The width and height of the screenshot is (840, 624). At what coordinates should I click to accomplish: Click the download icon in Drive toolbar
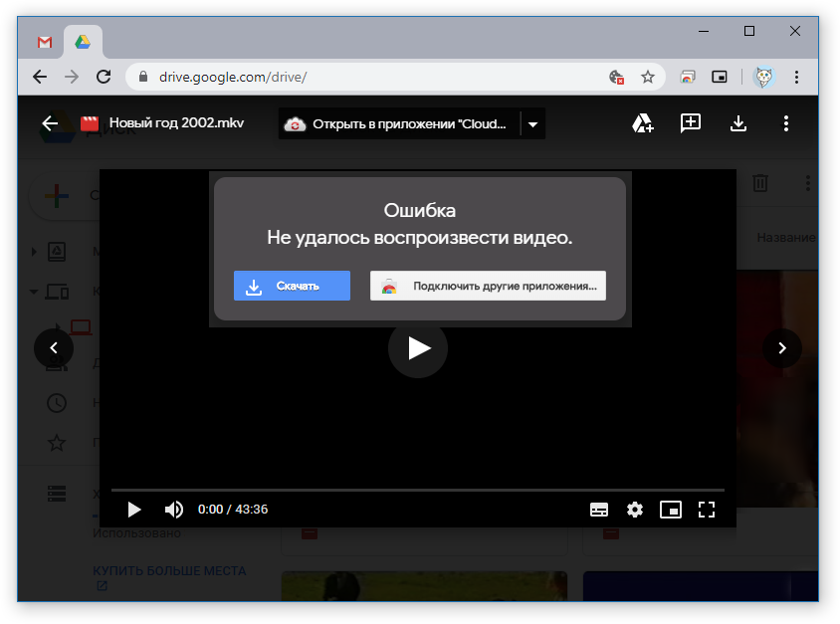tap(737, 123)
